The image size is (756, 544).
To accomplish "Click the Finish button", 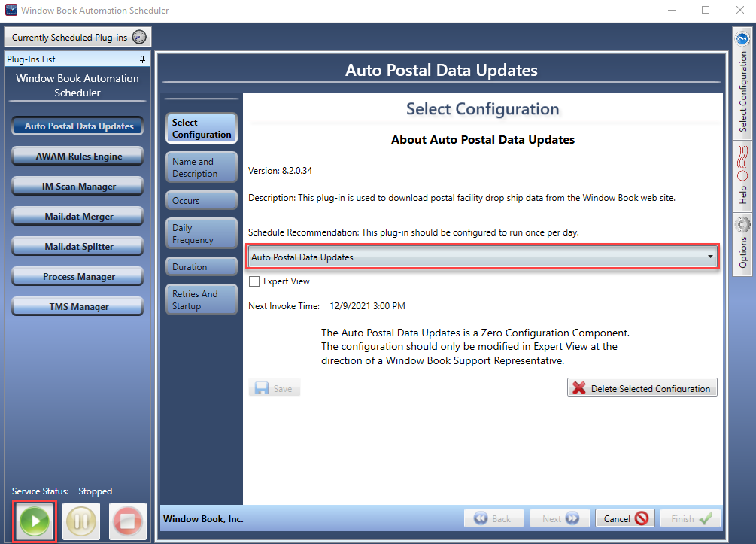I will pos(691,518).
